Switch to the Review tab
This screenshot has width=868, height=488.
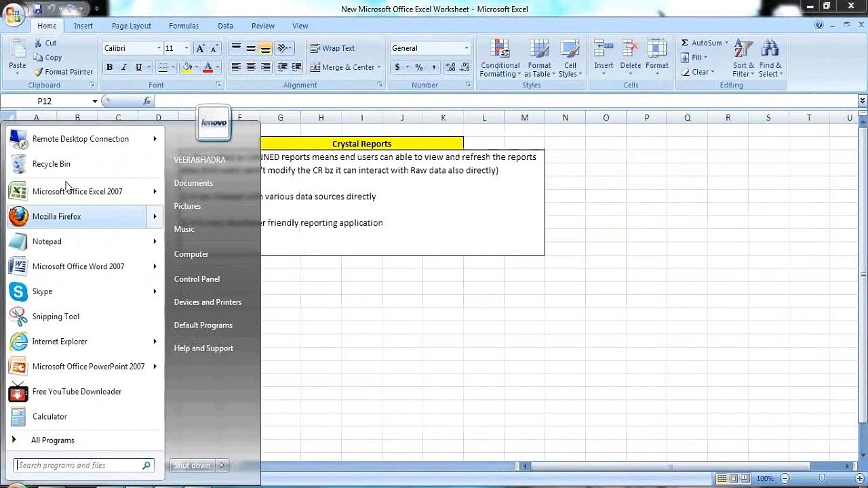pyautogui.click(x=263, y=26)
